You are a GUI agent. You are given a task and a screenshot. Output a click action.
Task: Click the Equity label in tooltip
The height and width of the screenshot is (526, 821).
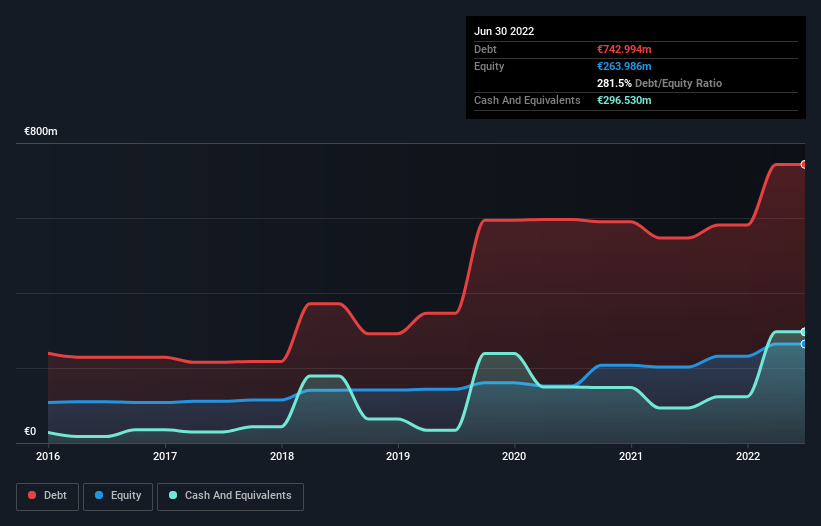pyautogui.click(x=489, y=66)
